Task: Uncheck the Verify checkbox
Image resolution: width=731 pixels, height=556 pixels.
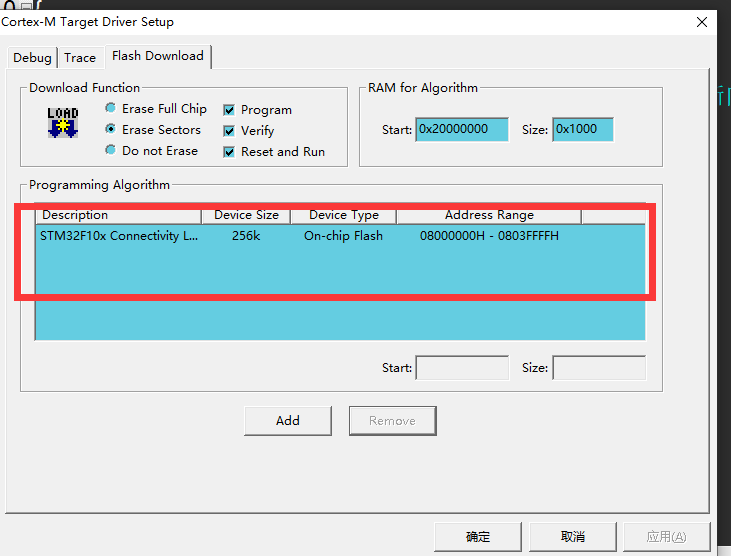Action: 229,131
